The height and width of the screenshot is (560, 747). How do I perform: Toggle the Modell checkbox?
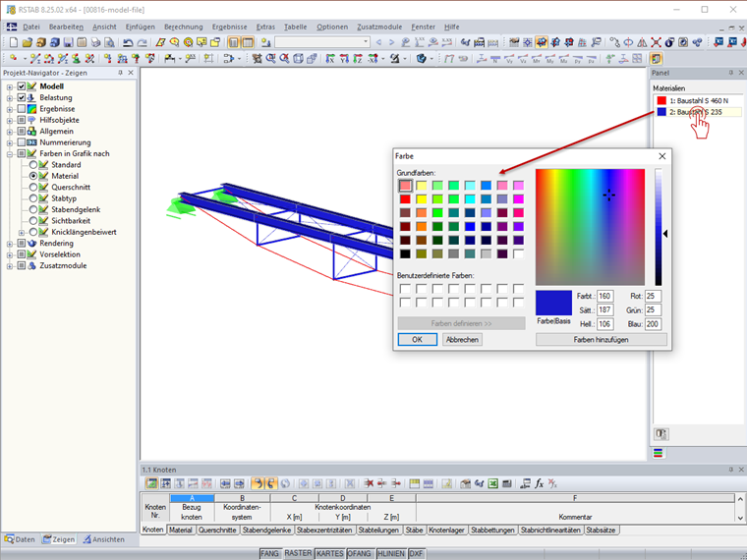tap(22, 86)
